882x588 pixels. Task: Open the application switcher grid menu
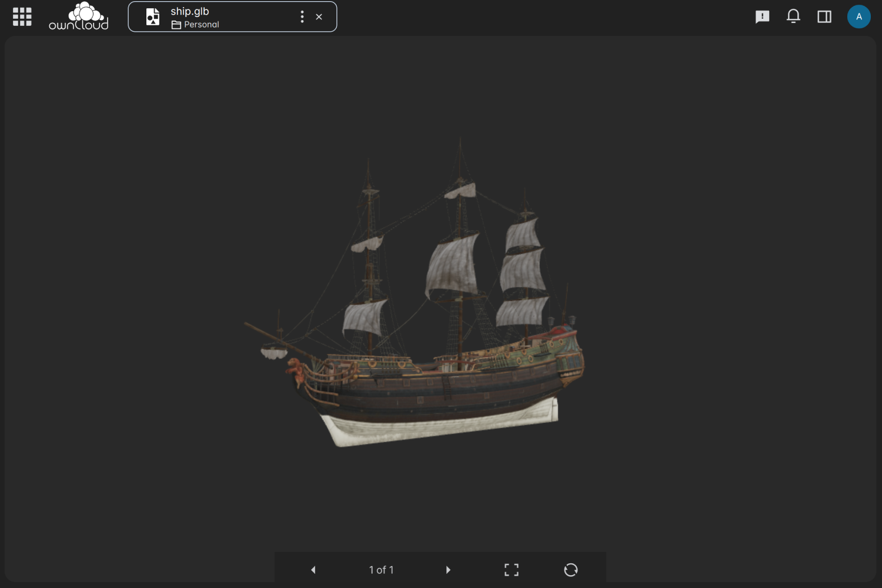click(22, 16)
